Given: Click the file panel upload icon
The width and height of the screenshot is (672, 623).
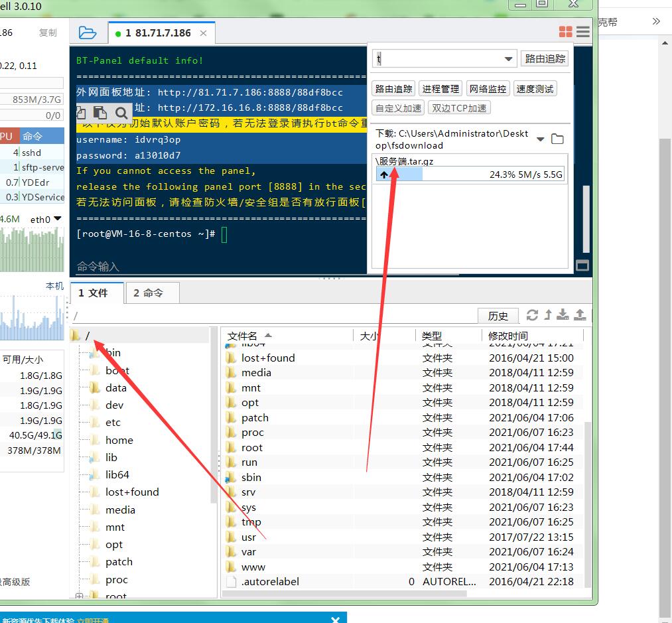Looking at the screenshot, I should pyautogui.click(x=580, y=315).
